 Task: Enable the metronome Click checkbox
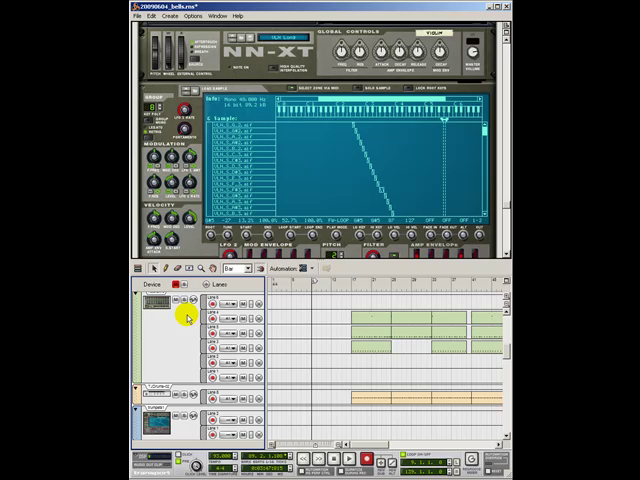click(x=178, y=454)
